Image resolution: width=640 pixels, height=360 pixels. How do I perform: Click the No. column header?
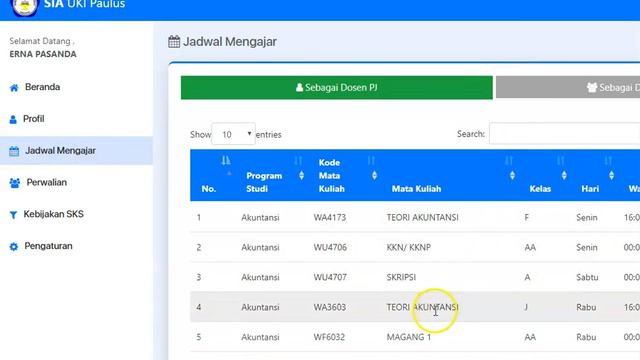point(209,189)
